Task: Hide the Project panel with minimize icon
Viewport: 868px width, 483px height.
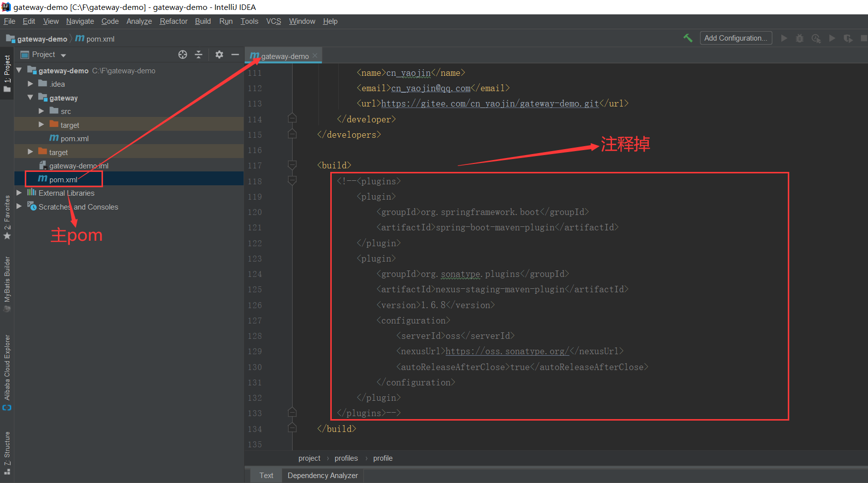Action: [235, 54]
